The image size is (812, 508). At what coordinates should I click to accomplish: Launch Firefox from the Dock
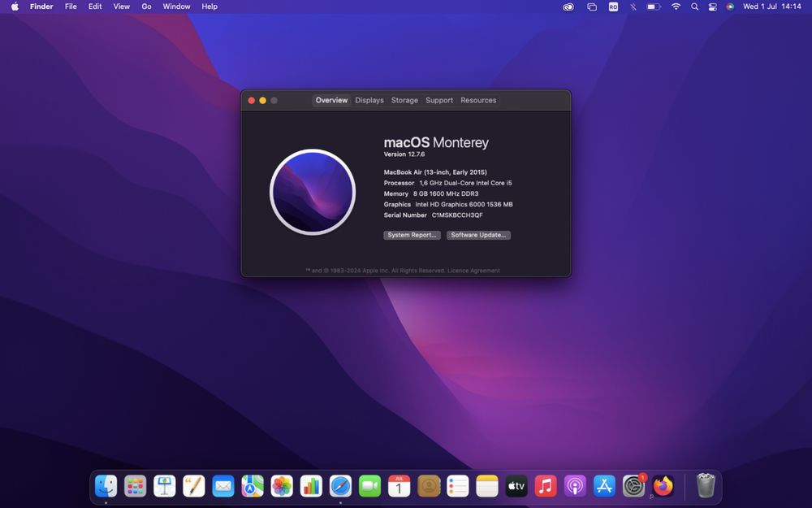point(663,486)
